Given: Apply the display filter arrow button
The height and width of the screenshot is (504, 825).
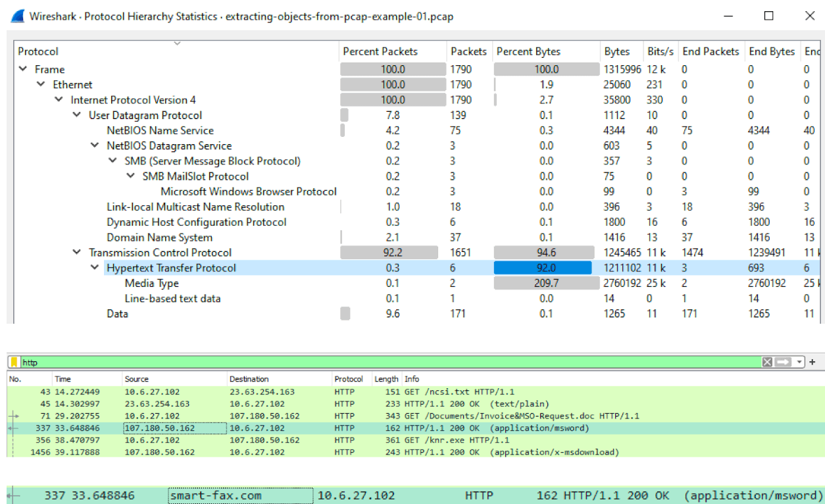Looking at the screenshot, I should pos(784,362).
